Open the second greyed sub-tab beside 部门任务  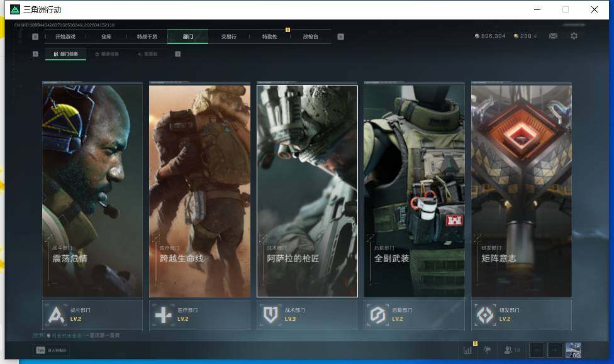[107, 54]
